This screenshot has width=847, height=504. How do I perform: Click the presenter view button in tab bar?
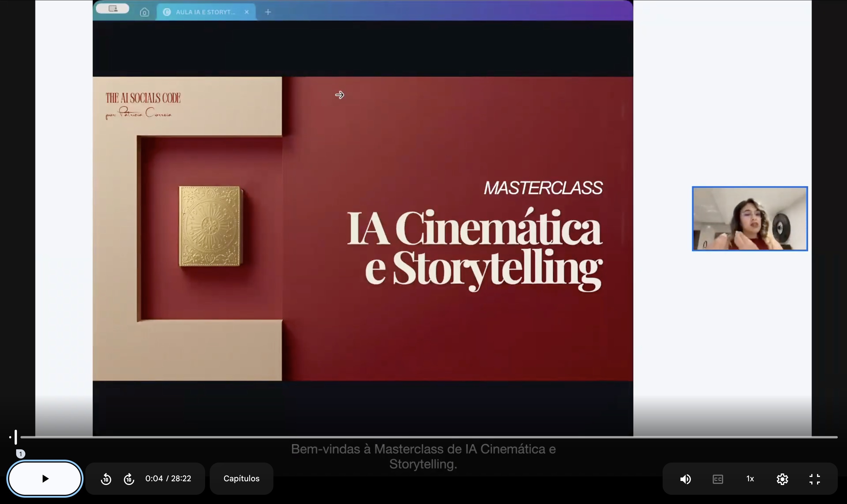click(113, 8)
